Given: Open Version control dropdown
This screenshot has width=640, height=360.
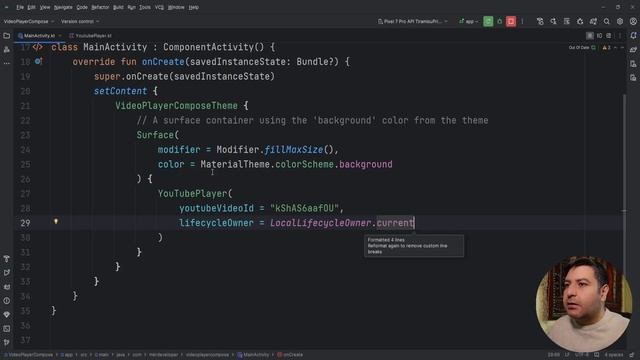Looking at the screenshot, I should pyautogui.click(x=80, y=21).
